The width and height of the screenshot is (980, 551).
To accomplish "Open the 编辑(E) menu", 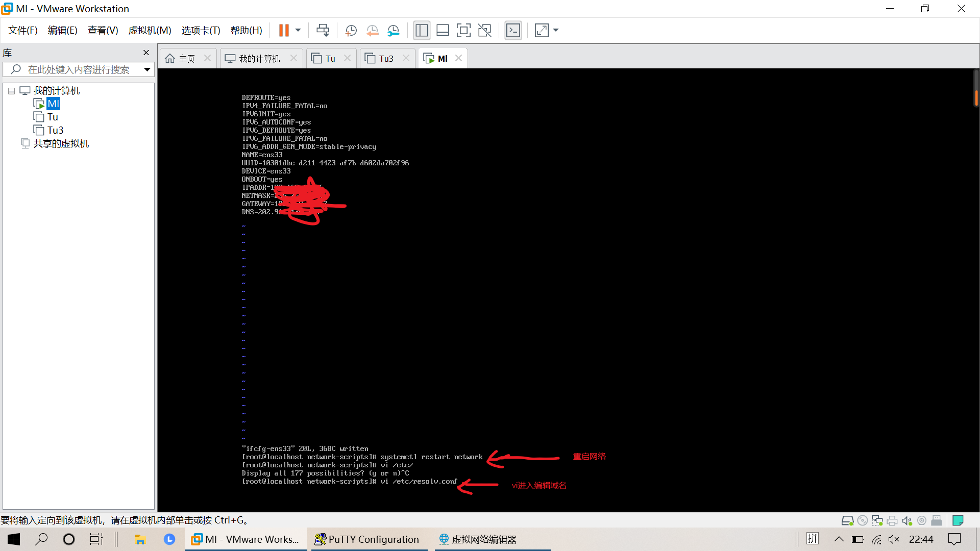I will pos(63,31).
